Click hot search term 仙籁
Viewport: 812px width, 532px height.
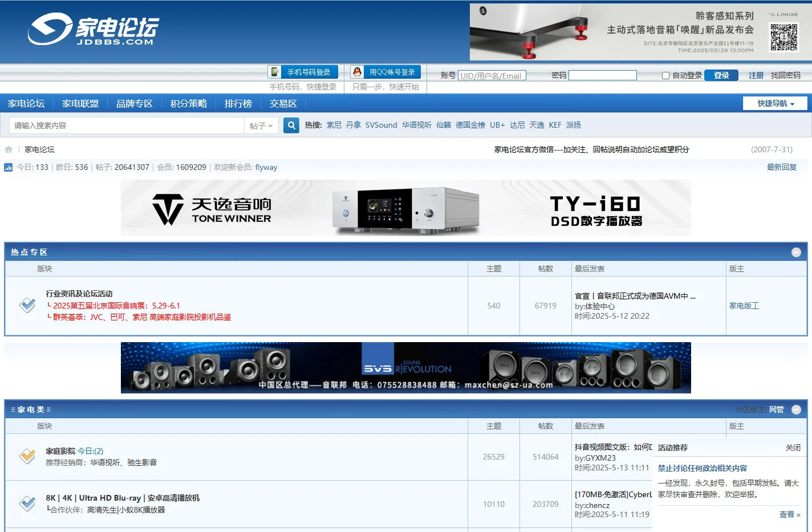point(444,125)
